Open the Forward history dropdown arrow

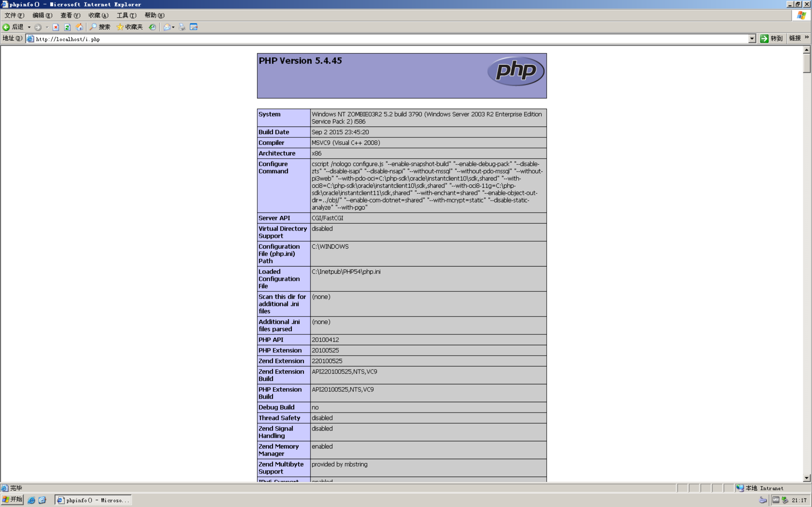[47, 27]
